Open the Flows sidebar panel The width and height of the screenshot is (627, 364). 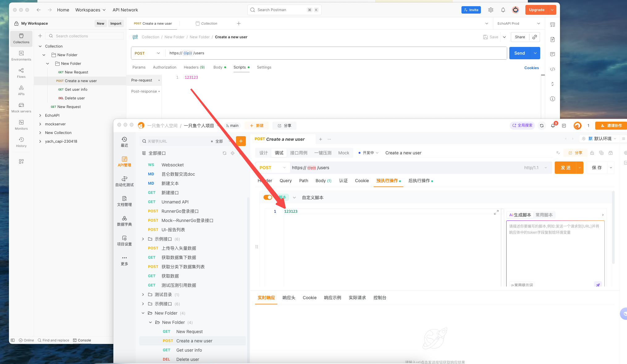(21, 73)
